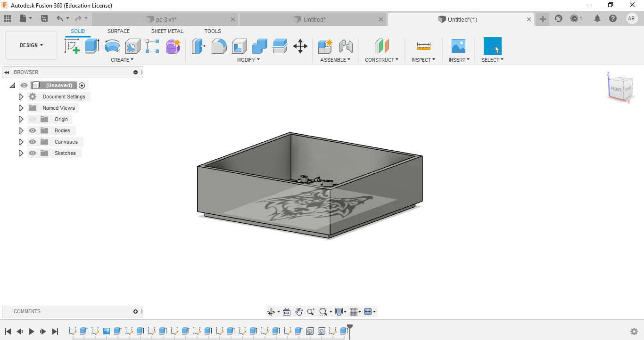
Task: Undo the last action
Action: tap(59, 18)
